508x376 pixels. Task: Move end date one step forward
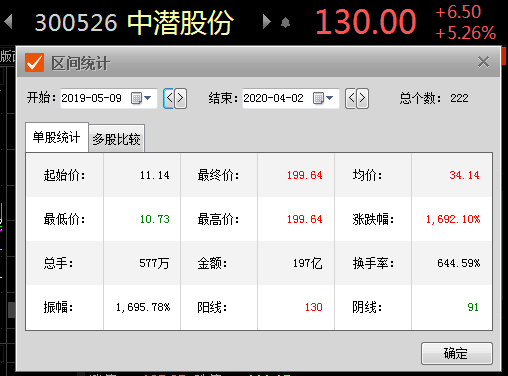point(362,98)
